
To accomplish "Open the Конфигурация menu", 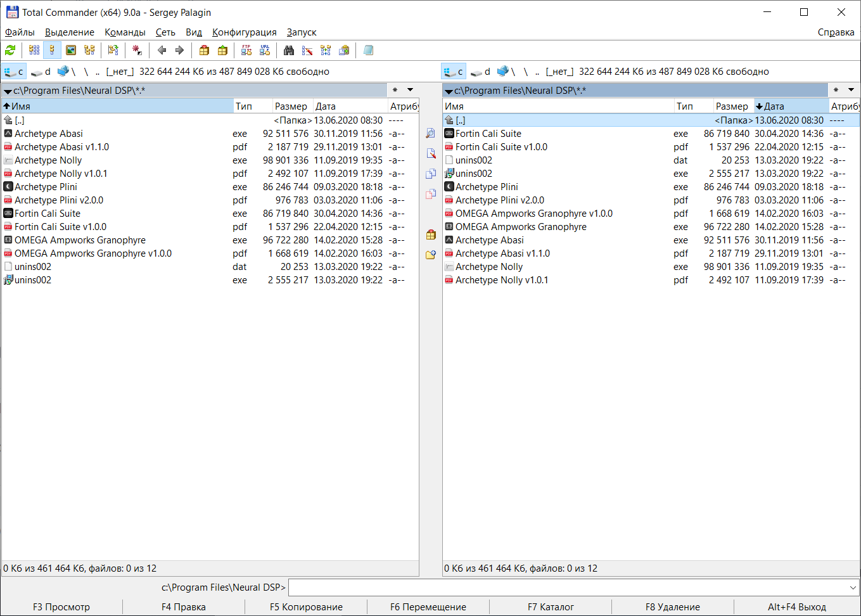I will pos(245,32).
